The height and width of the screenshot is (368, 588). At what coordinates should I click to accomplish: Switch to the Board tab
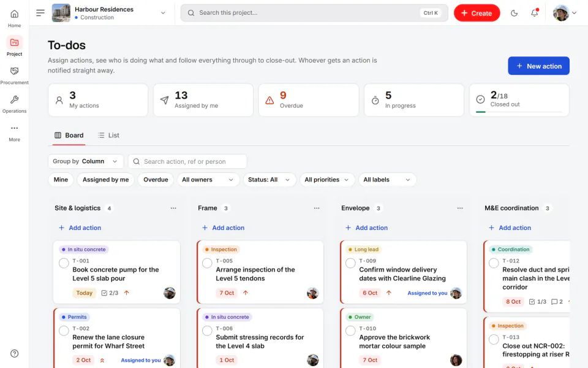pos(69,135)
